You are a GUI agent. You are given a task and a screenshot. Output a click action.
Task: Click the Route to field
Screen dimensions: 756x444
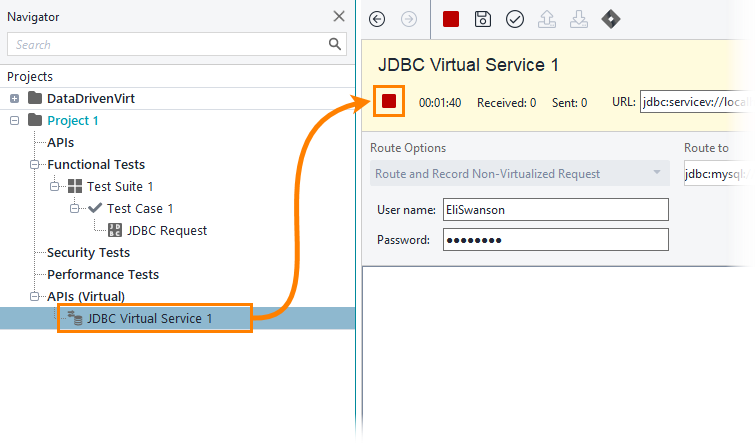pyautogui.click(x=718, y=174)
